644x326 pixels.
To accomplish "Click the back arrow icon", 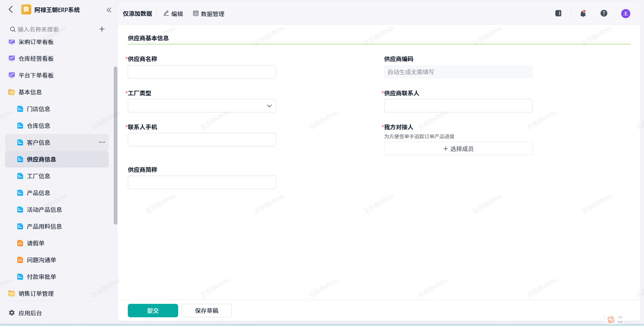I will coord(11,9).
